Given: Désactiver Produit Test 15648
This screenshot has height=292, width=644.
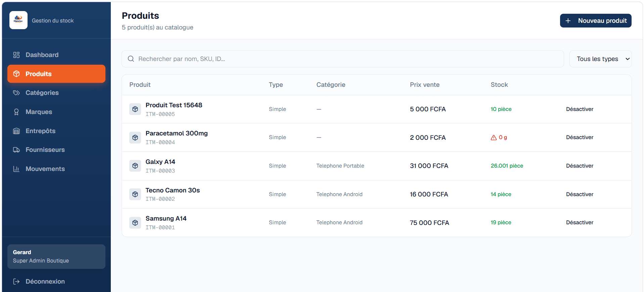Looking at the screenshot, I should point(580,109).
